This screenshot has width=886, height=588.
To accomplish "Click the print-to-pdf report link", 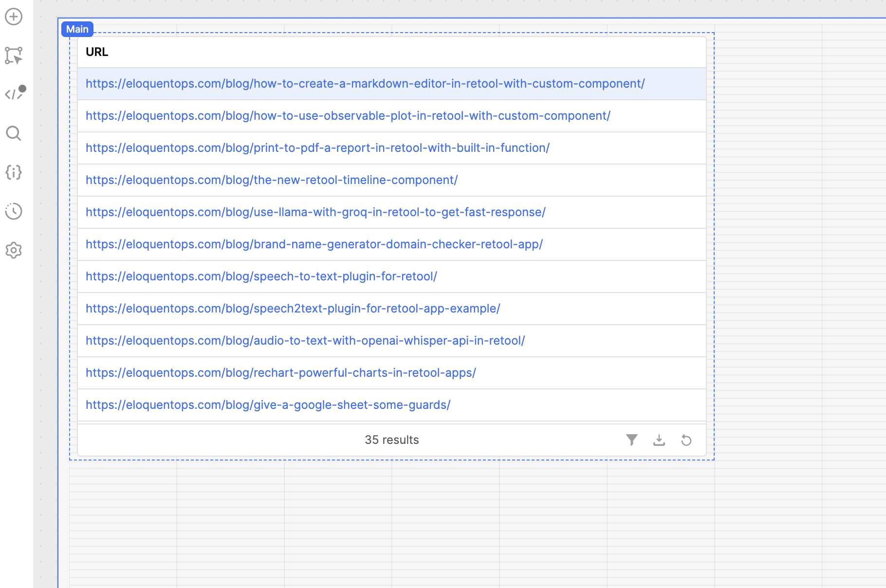I will coord(317,148).
